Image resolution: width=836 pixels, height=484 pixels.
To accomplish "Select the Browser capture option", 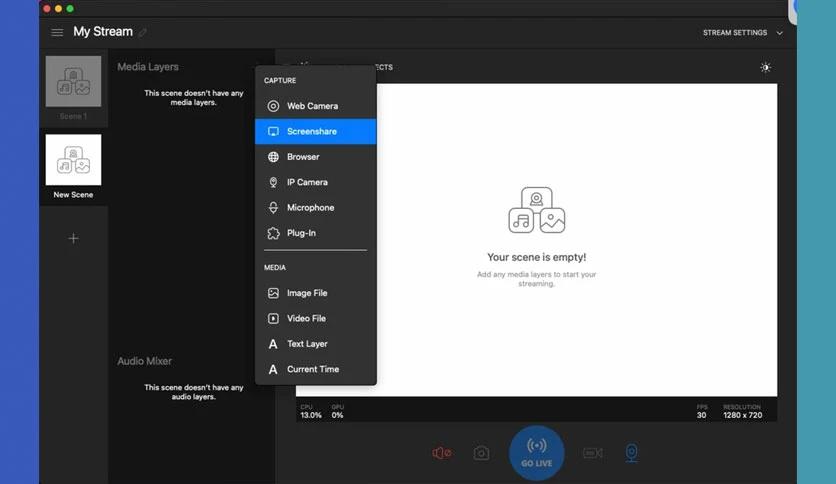I will [303, 157].
